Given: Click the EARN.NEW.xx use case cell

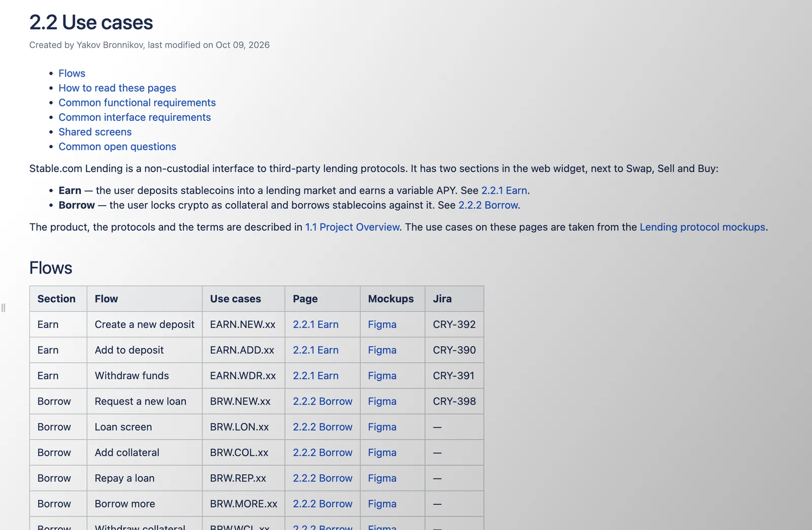Looking at the screenshot, I should 244,324.
